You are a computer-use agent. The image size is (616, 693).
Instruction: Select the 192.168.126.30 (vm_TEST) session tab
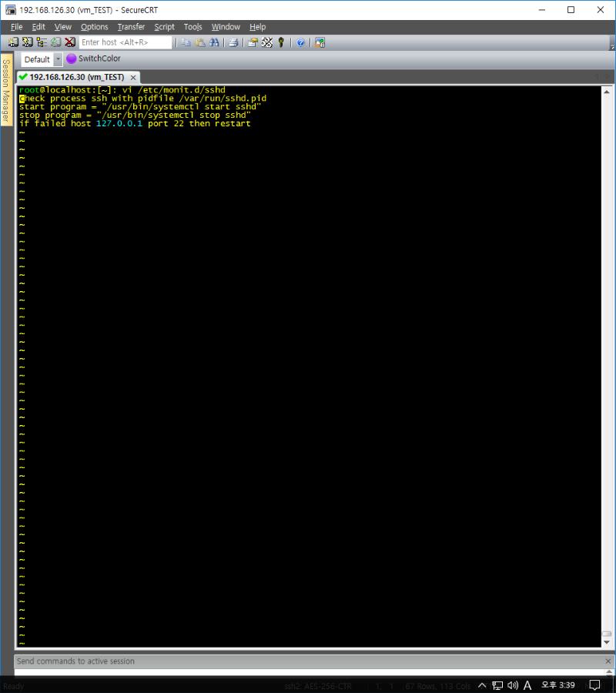click(75, 77)
